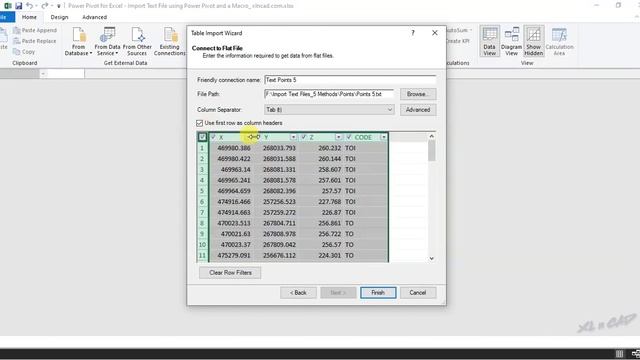Open From Database import option
Image resolution: width=640 pixels, height=360 pixels.
point(78,41)
